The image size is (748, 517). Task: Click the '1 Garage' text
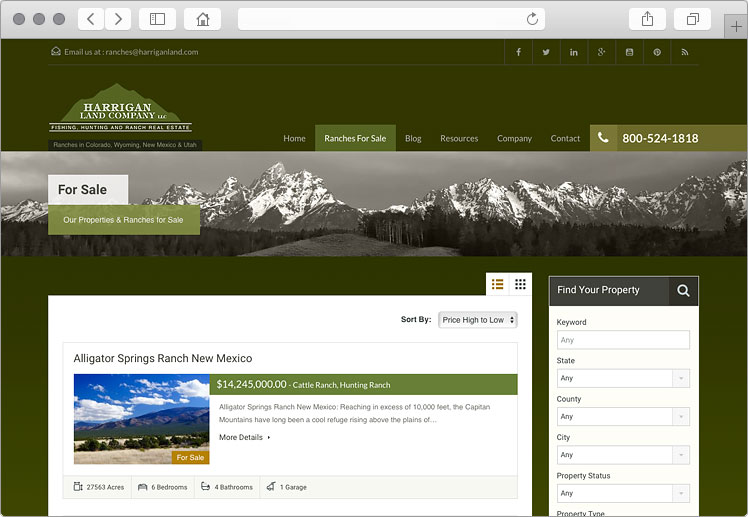point(293,487)
